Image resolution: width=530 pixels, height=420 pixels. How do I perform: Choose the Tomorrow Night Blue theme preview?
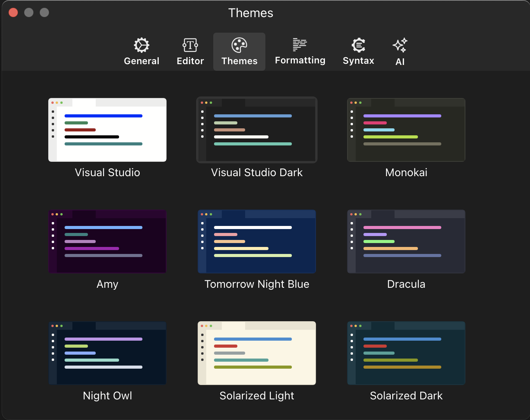pos(257,241)
